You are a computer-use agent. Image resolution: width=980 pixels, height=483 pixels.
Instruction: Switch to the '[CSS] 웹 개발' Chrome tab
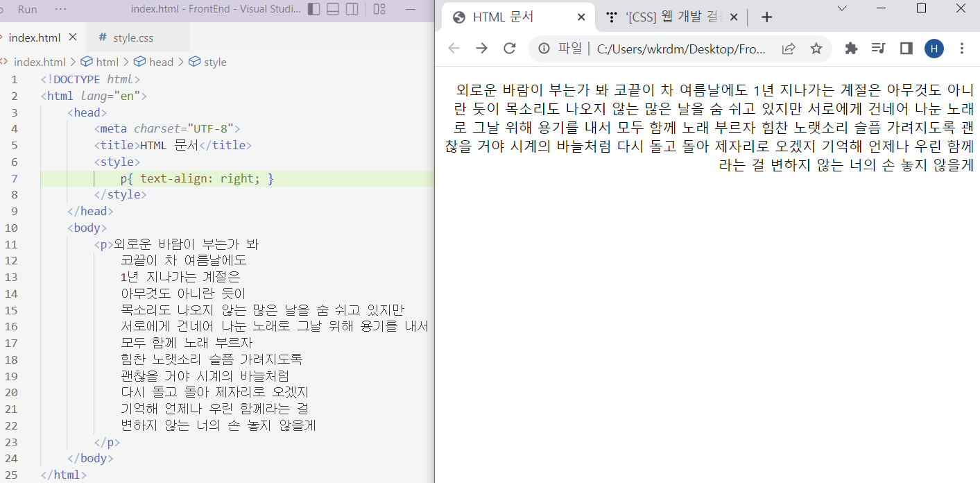[666, 17]
